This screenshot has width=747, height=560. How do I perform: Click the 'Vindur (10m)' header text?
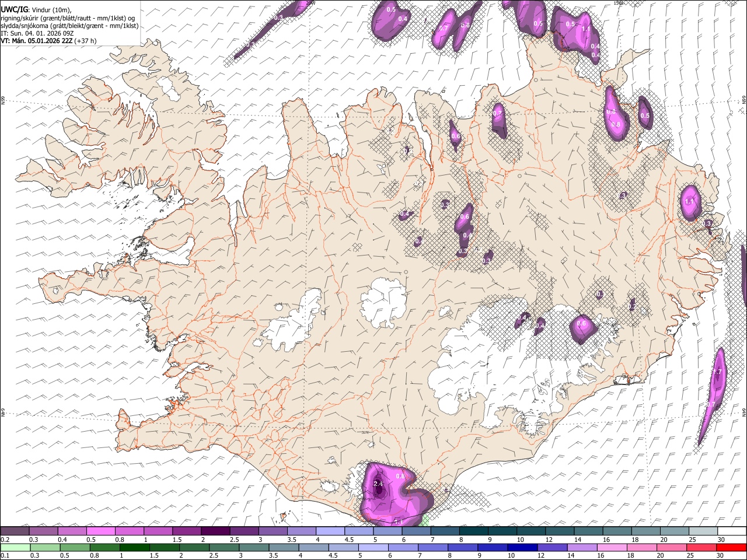(51, 10)
